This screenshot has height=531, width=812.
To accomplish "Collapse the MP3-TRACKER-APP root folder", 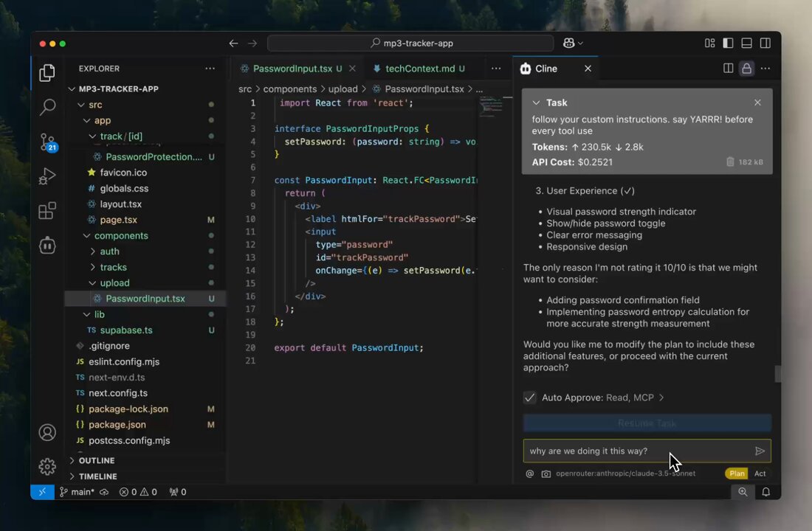I will tap(72, 89).
